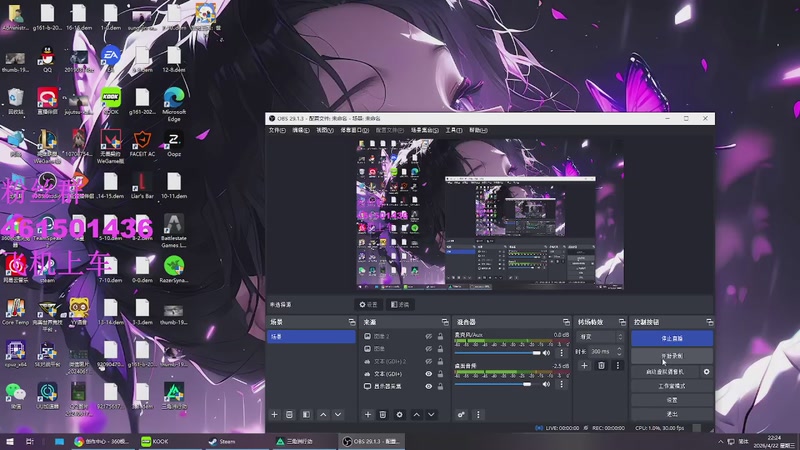Open mixer panel three-dot menu at bottom
The image size is (800, 450).
tap(478, 415)
